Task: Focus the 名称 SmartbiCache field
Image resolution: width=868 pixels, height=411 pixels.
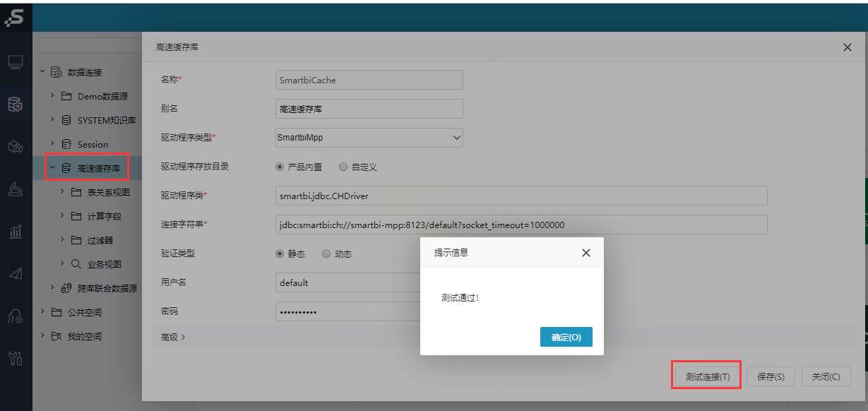Action: click(x=369, y=80)
